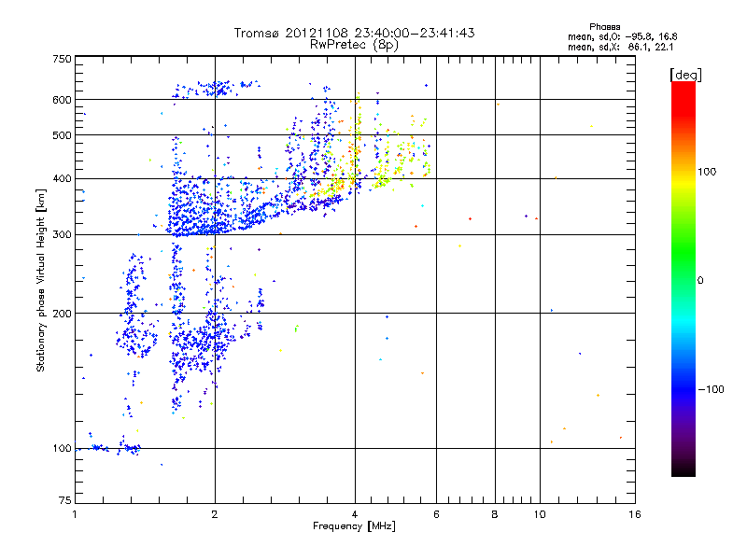Click the colorbar label '100'
Image resolution: width=747 pixels, height=560 pixels.
[x=707, y=172]
